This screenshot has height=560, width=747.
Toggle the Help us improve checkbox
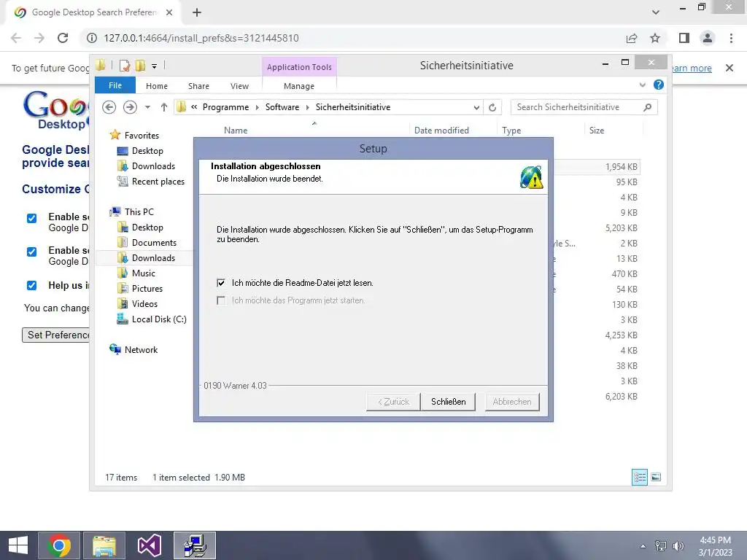tap(31, 285)
